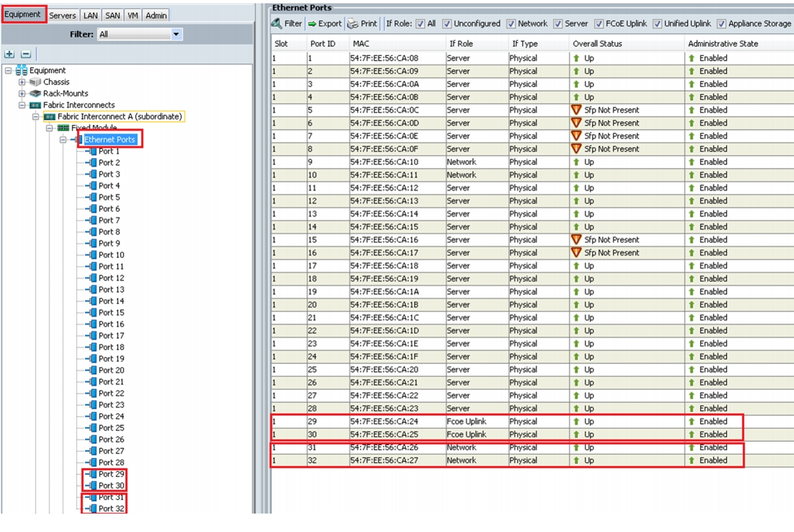794x532 pixels.
Task: Expand the Rack-Mounts tree node
Action: click(x=22, y=93)
